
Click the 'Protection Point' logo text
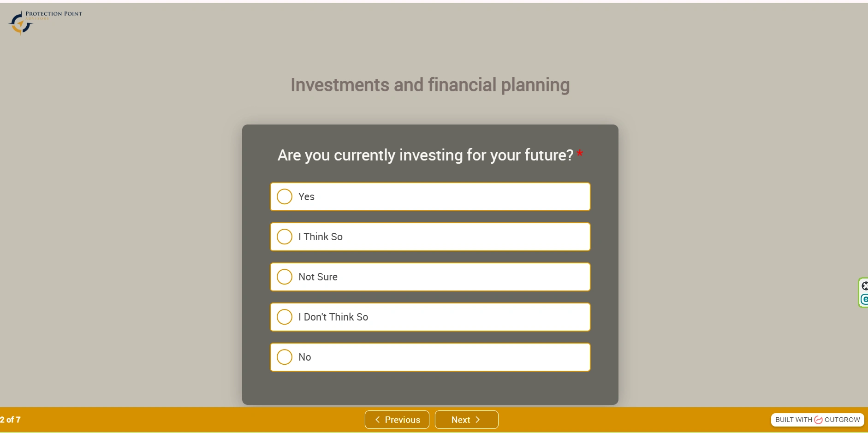pyautogui.click(x=54, y=14)
